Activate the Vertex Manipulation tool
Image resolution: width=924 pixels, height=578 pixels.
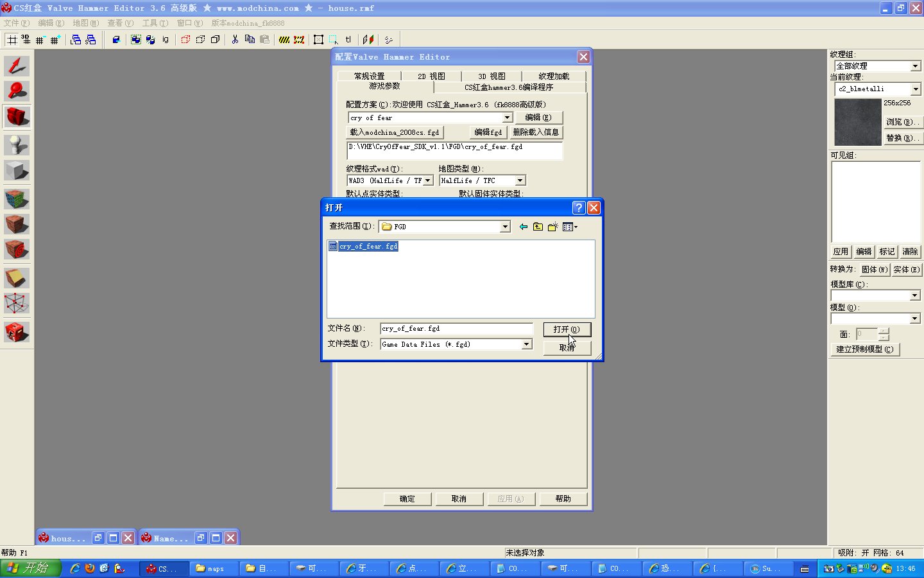tap(17, 303)
